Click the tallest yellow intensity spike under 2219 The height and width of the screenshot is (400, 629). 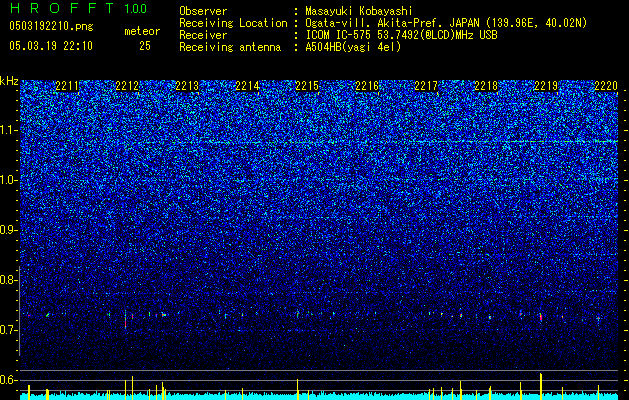coord(541,386)
